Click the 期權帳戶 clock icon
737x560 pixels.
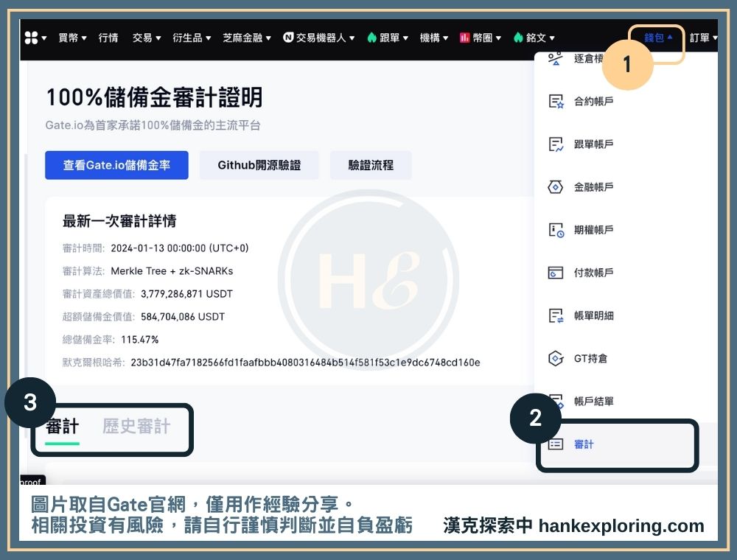point(556,230)
